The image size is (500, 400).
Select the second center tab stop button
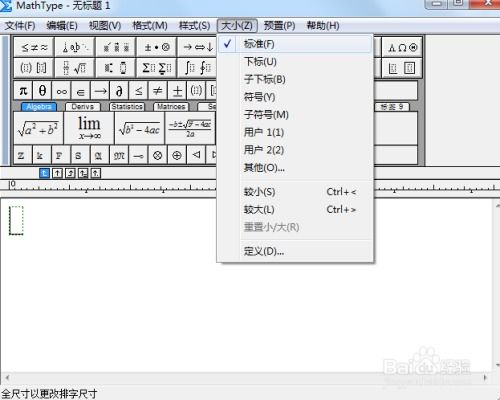click(57, 173)
